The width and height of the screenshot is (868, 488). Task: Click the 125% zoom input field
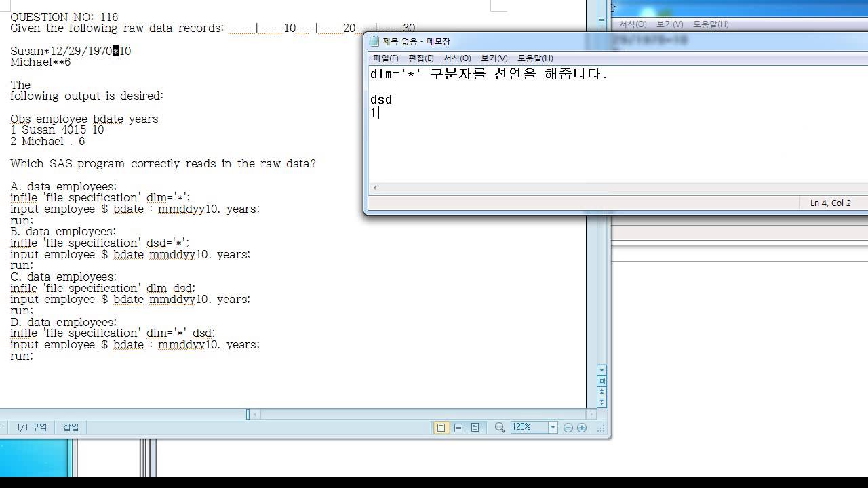(x=530, y=428)
